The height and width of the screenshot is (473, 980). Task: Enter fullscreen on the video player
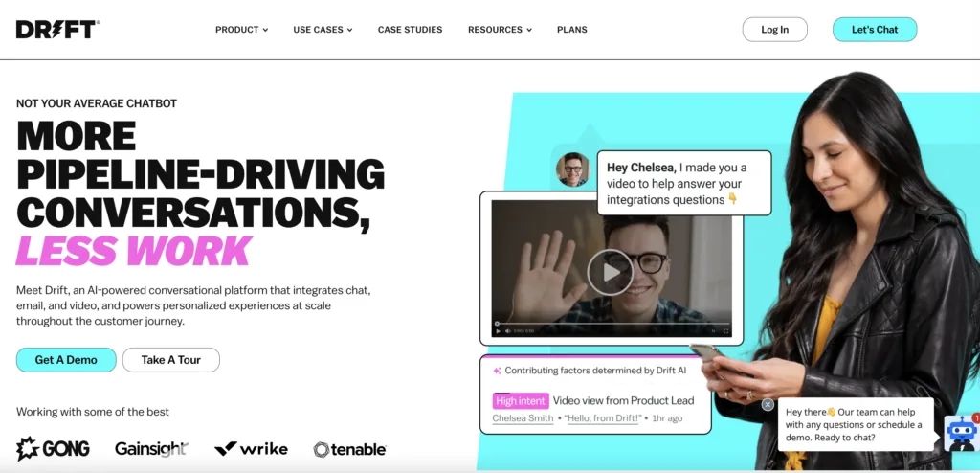pos(725,331)
